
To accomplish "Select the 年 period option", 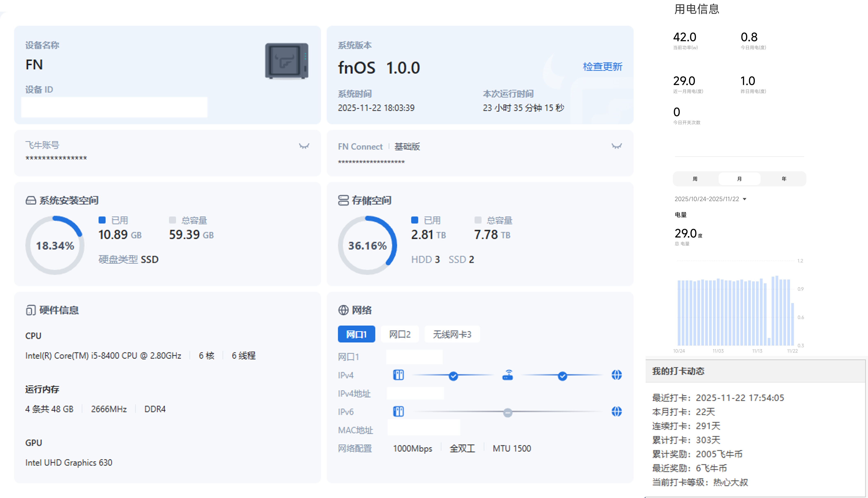I will click(784, 179).
